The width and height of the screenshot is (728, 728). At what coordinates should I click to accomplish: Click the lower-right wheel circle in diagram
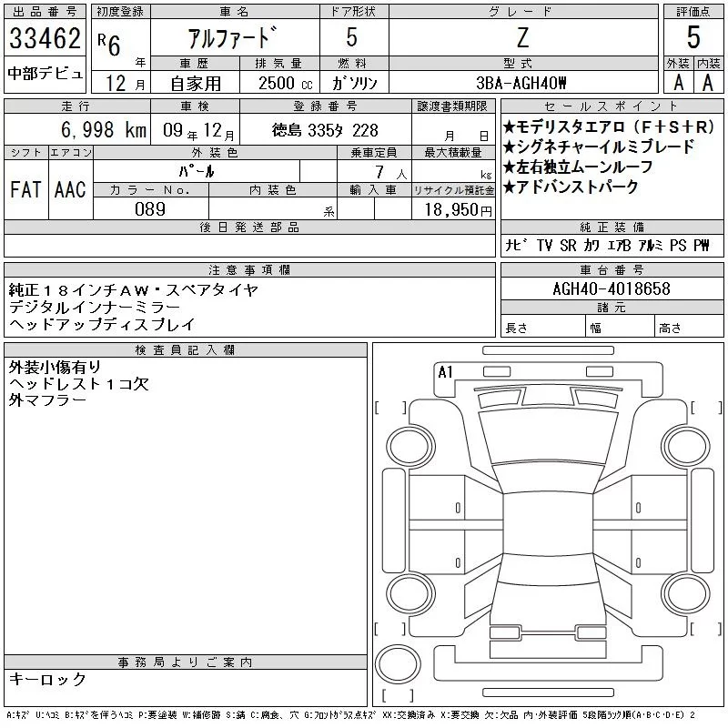(681, 593)
